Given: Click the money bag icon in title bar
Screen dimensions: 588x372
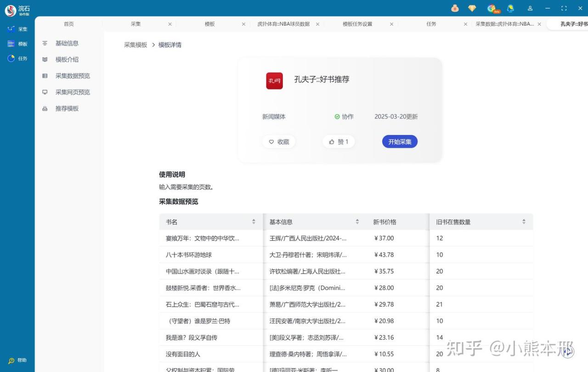Looking at the screenshot, I should tap(455, 8).
